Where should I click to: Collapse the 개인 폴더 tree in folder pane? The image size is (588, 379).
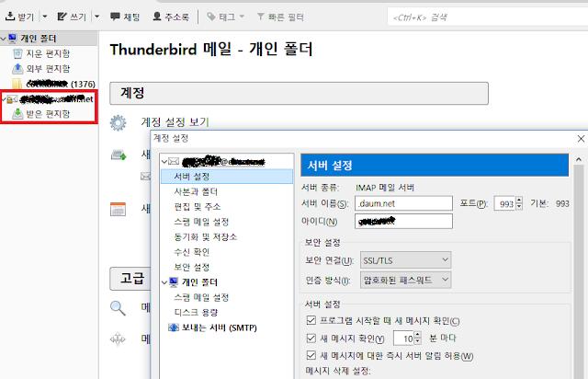click(x=4, y=39)
